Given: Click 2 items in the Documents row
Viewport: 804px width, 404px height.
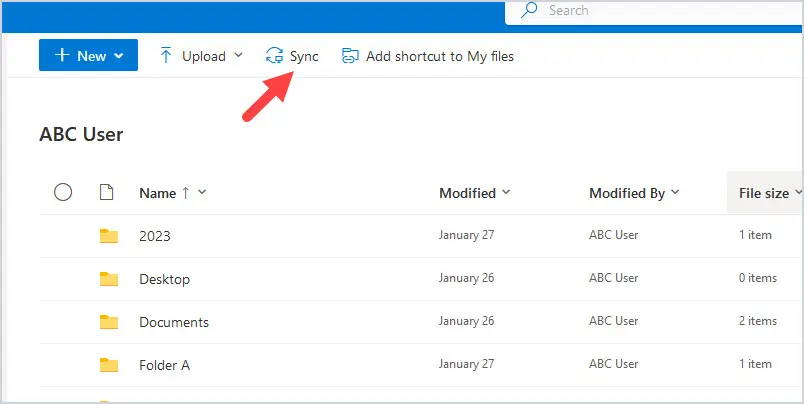Looking at the screenshot, I should [758, 321].
